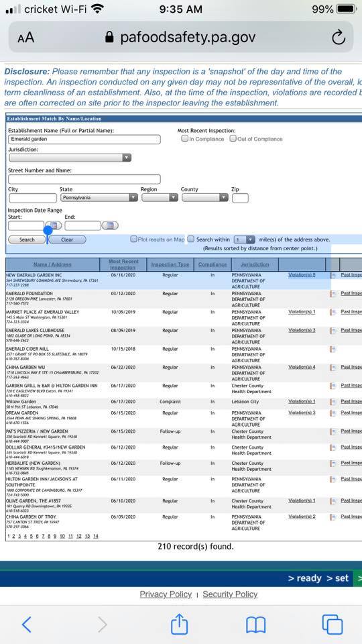Open report icon for Dream Garden row
362x644 pixels.
point(333,413)
